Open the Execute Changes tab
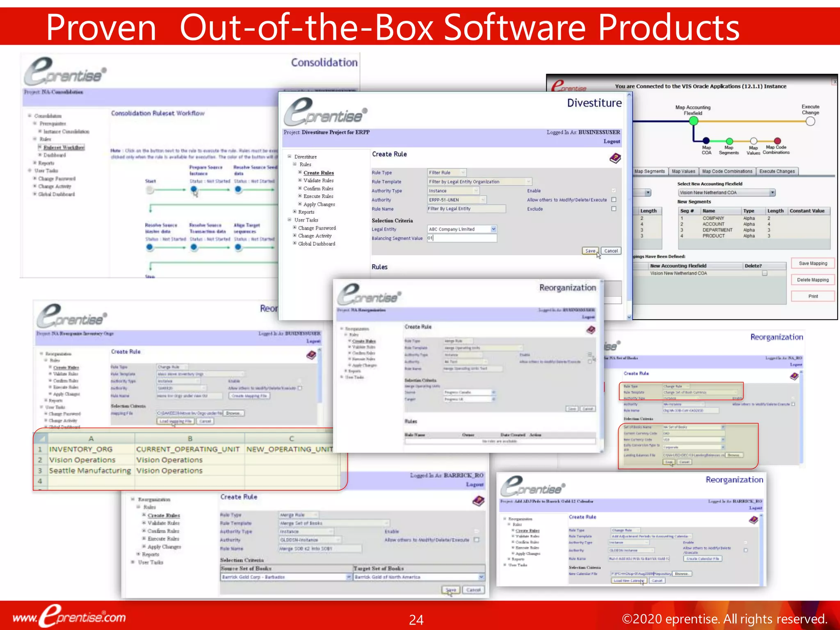The image size is (840, 630). (776, 171)
